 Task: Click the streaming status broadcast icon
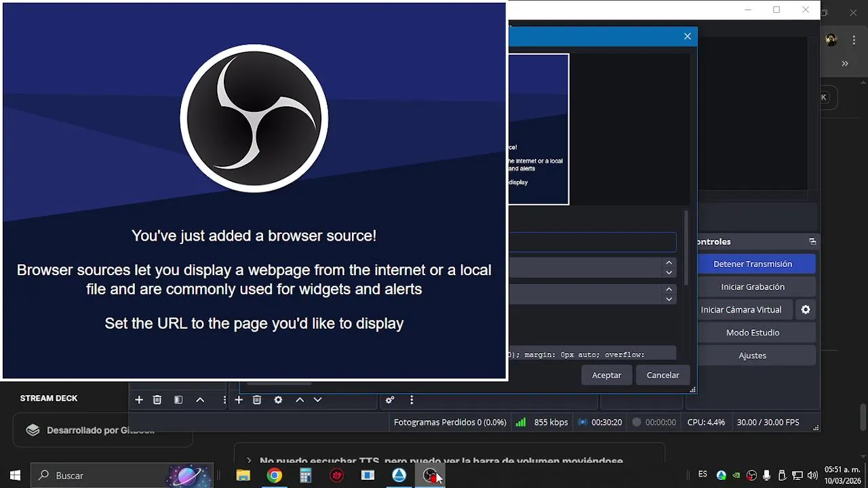click(582, 422)
